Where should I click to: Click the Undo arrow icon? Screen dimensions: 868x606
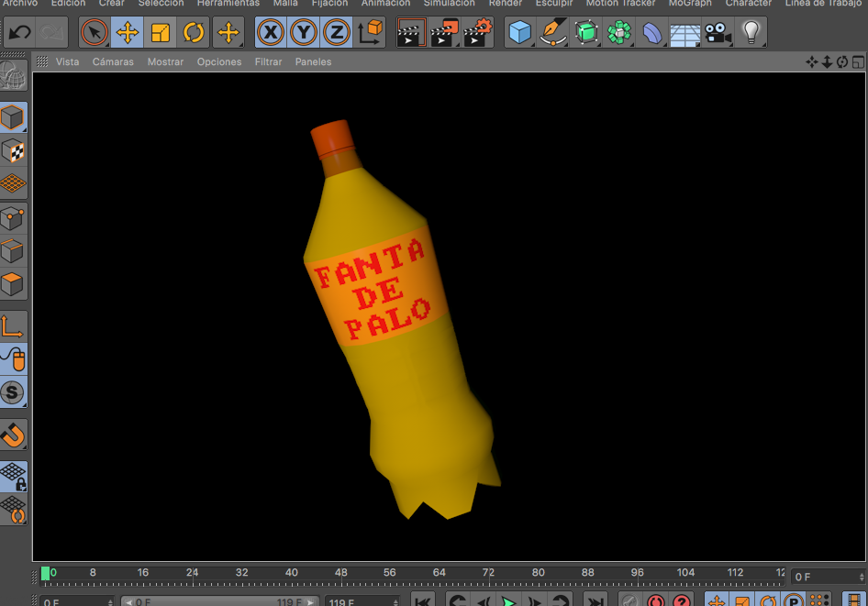point(19,34)
